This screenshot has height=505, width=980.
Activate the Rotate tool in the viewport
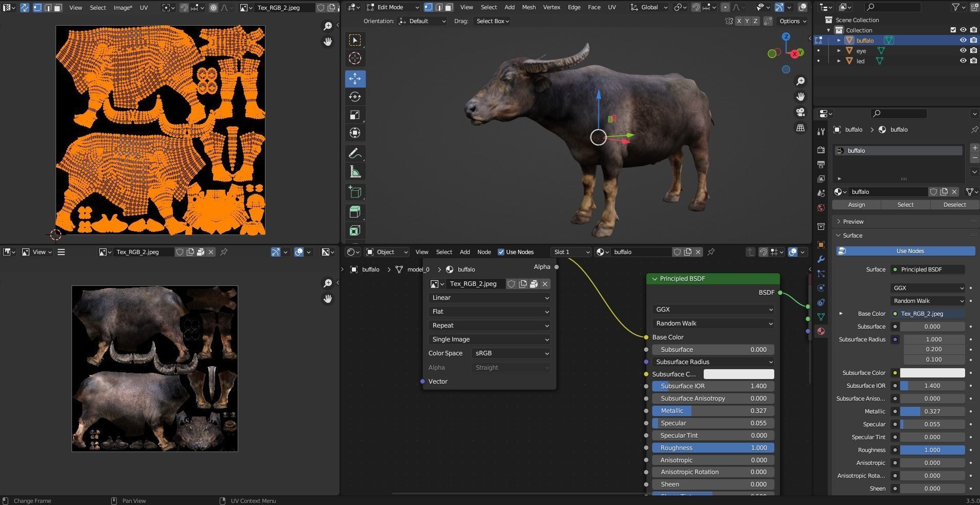(355, 97)
